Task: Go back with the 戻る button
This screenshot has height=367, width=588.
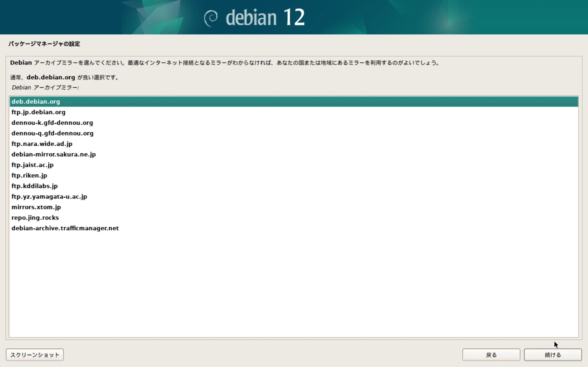Action: tap(491, 355)
